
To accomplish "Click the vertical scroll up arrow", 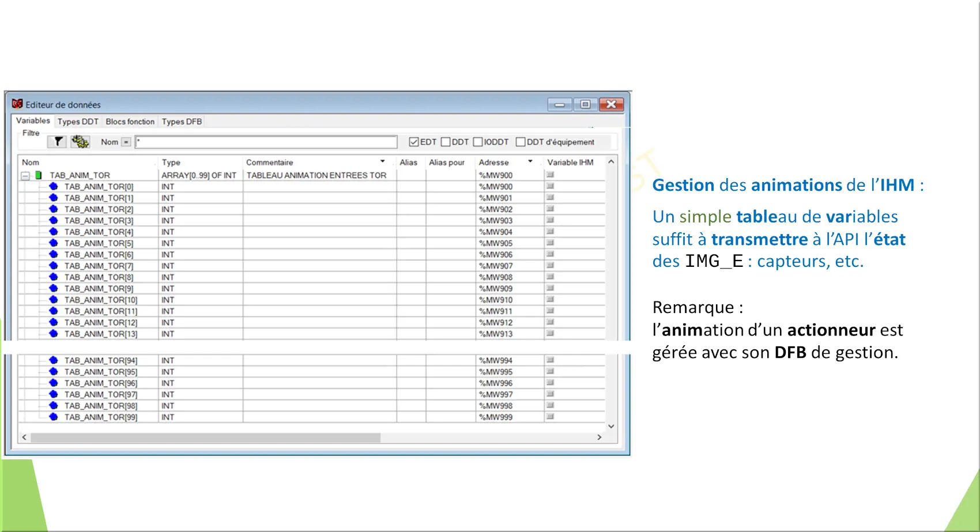I will tap(611, 162).
